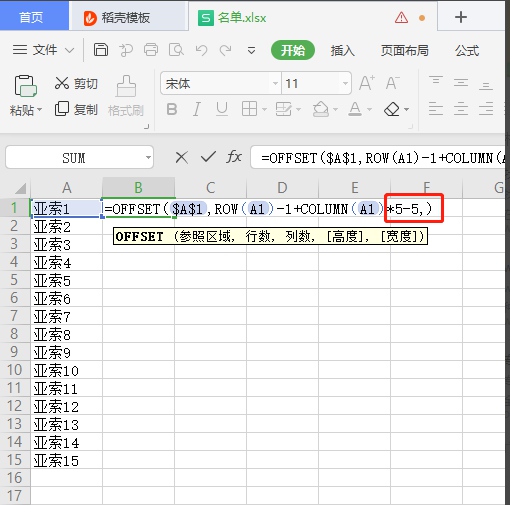Align text right icon
The height and width of the screenshot is (505, 510).
486,109
